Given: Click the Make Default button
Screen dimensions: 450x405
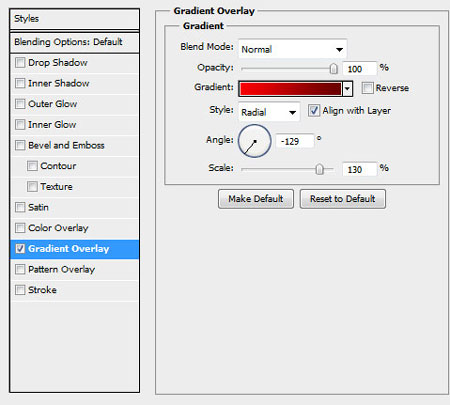Looking at the screenshot, I should (256, 199).
